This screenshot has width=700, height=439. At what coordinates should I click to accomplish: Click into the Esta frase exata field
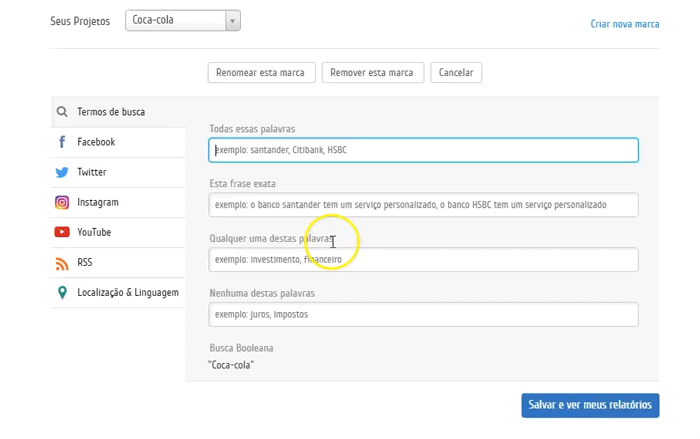click(x=423, y=205)
